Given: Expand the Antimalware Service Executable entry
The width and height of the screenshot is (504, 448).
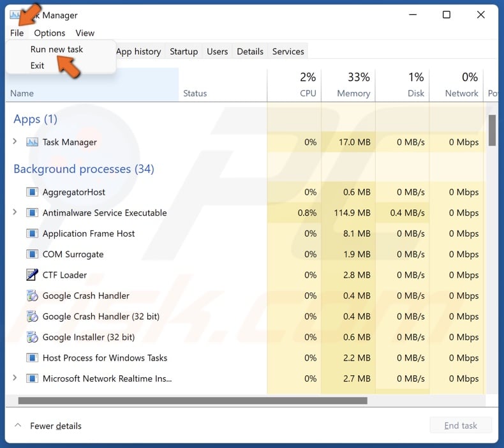Looking at the screenshot, I should [15, 212].
